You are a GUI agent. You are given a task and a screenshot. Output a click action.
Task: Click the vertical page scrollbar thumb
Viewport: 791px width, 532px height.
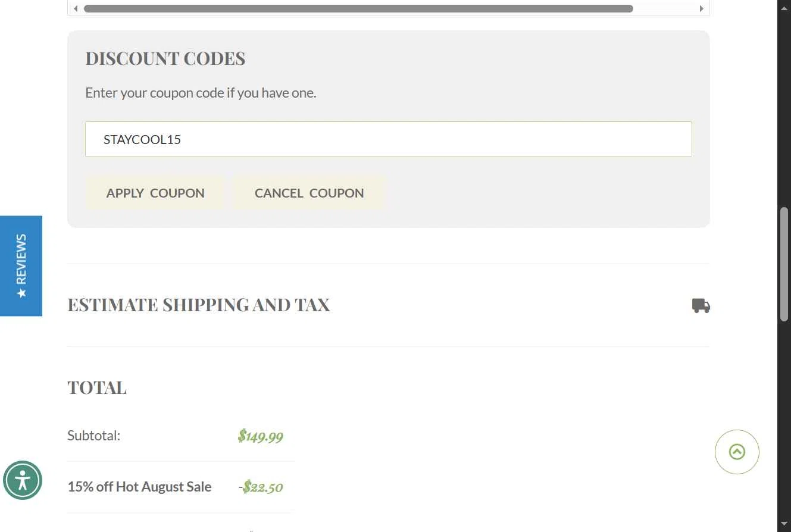[784, 265]
